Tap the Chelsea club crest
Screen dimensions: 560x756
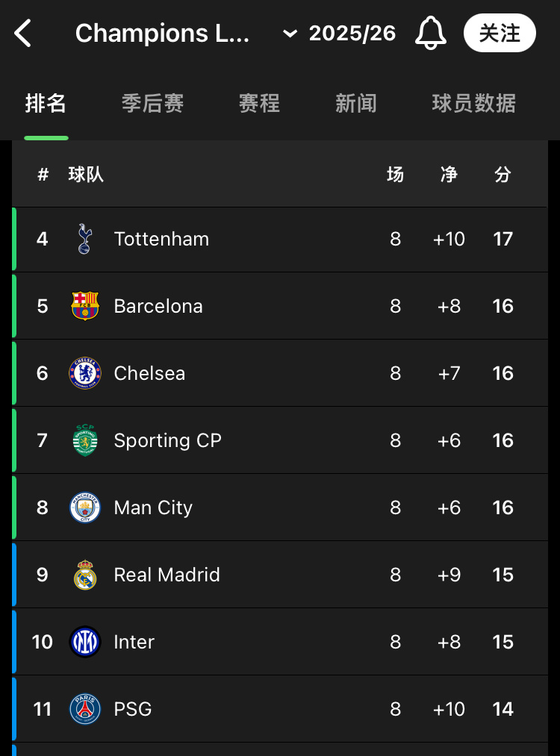point(84,373)
